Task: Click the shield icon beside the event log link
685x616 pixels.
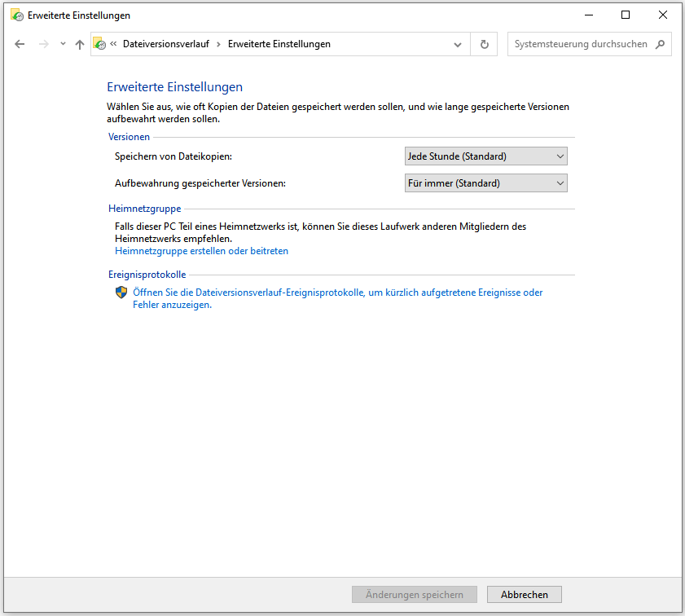Action: coord(121,293)
